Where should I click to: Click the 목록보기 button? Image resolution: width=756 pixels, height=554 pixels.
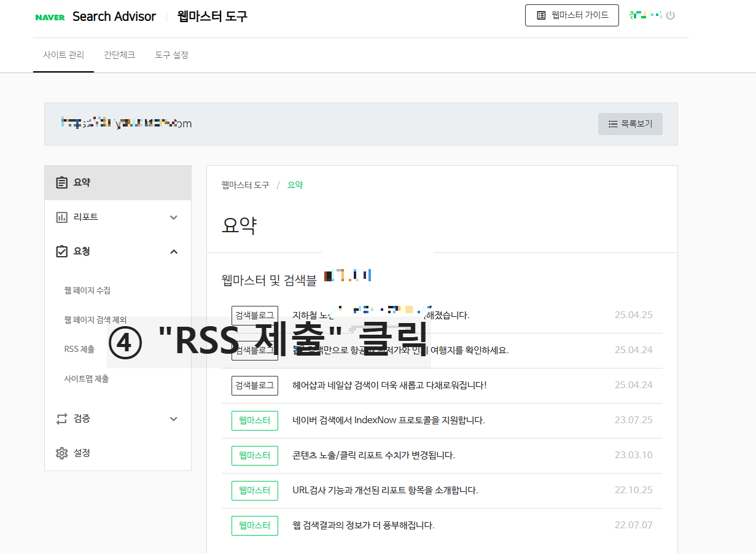630,124
